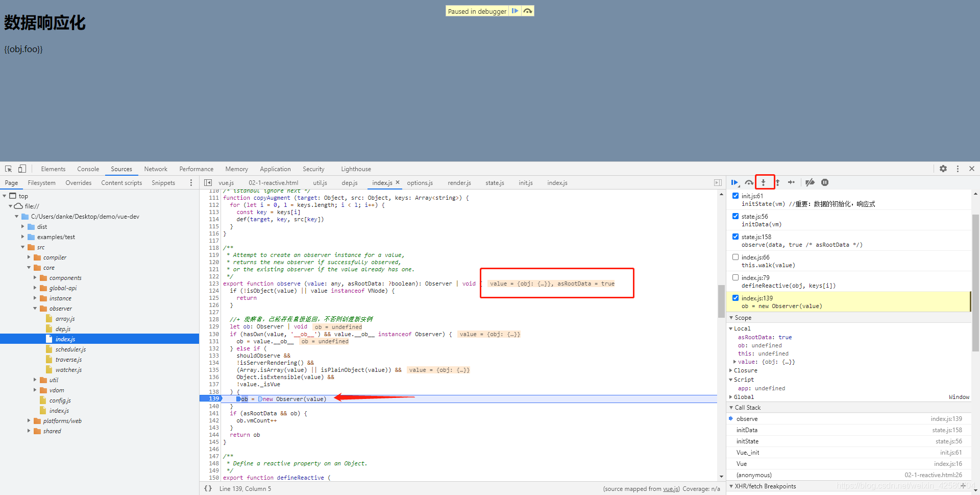This screenshot has height=495, width=980.
Task: Click breakpoints pane scrollbar thumb
Action: [x=975, y=282]
